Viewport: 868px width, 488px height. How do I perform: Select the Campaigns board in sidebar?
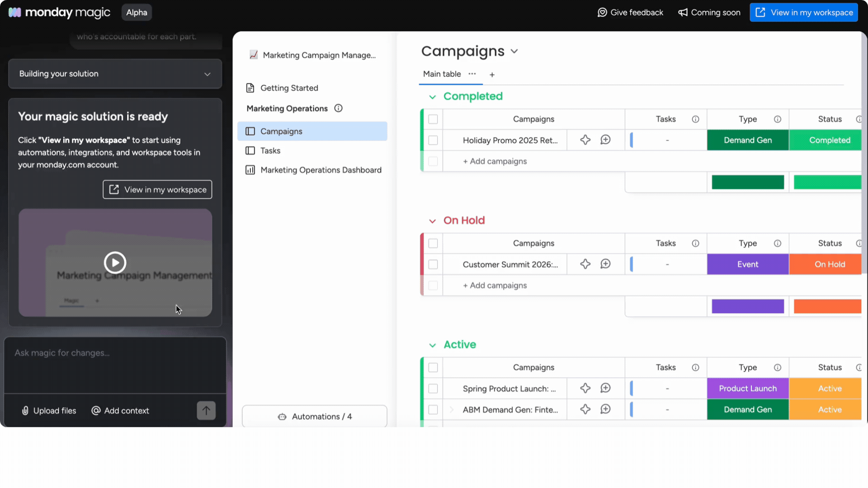point(312,131)
